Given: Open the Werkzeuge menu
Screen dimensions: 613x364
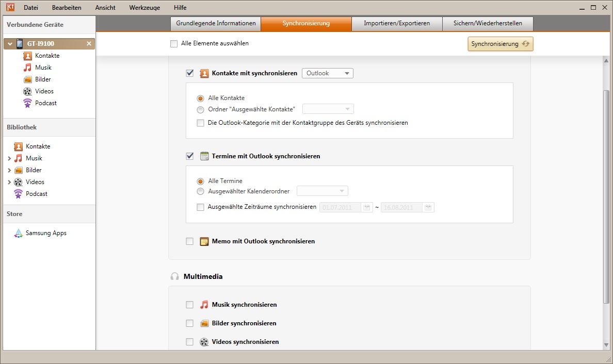Looking at the screenshot, I should [x=144, y=8].
